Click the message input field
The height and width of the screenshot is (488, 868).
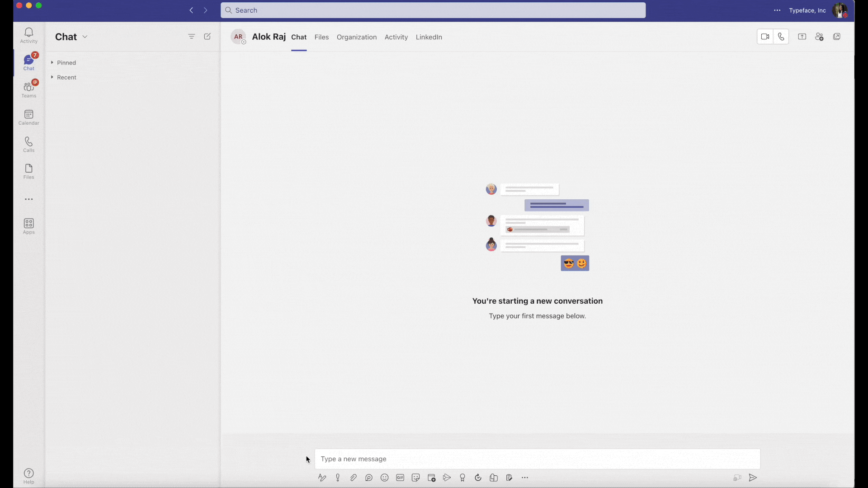[537, 459]
